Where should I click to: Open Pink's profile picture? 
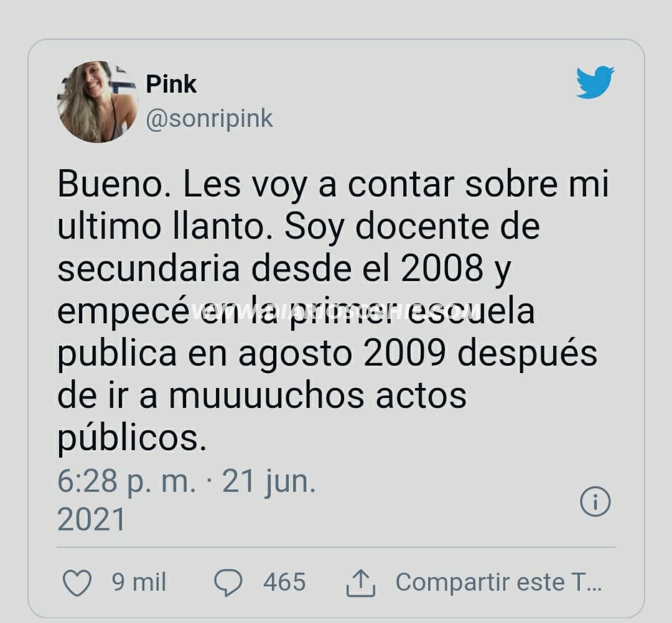[97, 102]
